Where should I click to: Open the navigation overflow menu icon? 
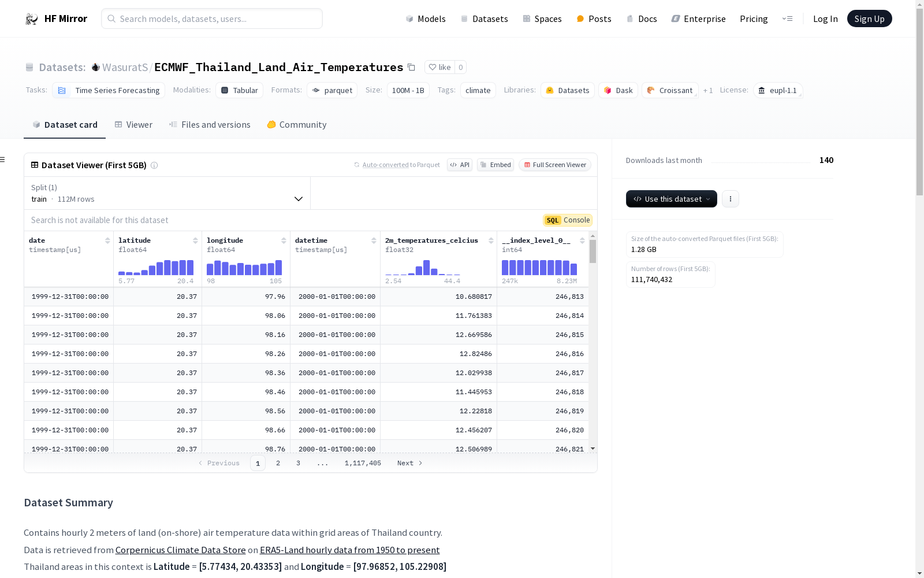pyautogui.click(x=787, y=18)
